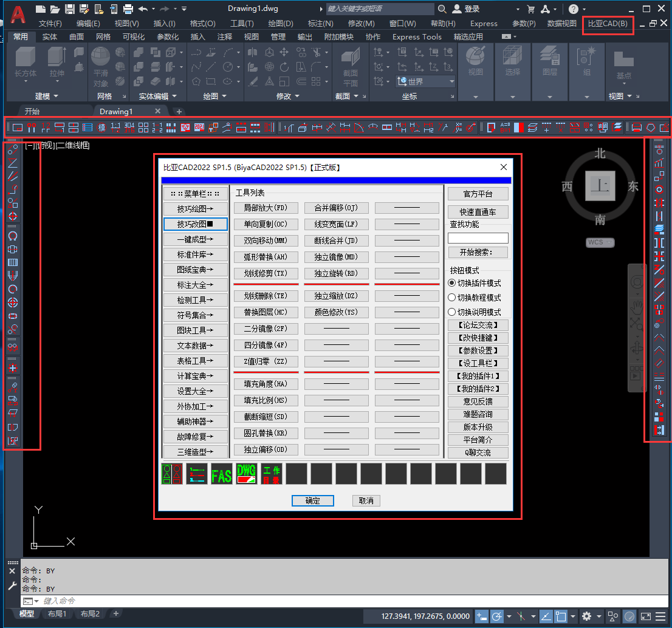
Task: Open the Express Tools ribbon tab
Action: click(417, 37)
